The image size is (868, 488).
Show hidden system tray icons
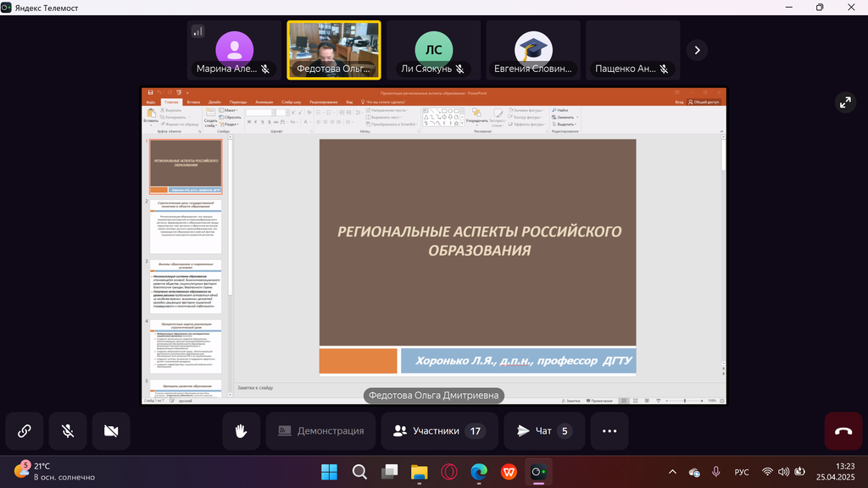click(x=673, y=471)
